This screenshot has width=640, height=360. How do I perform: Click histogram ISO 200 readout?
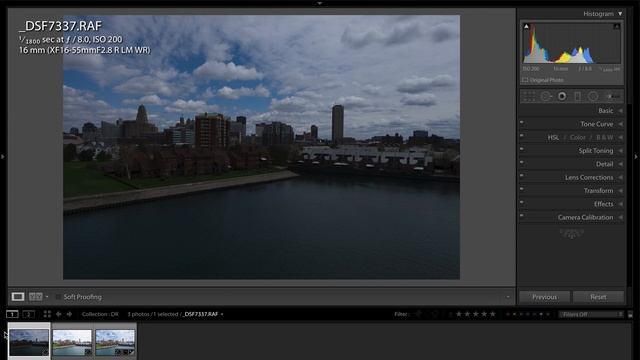[531, 69]
